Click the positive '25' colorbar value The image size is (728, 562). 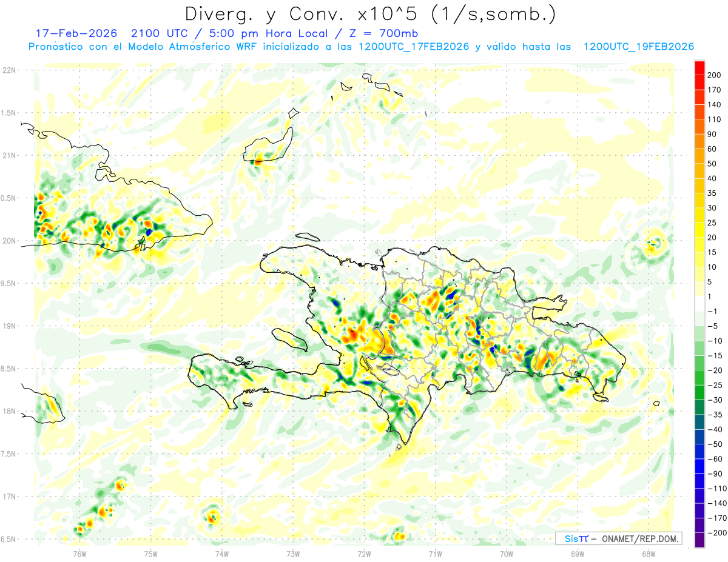pyautogui.click(x=712, y=222)
